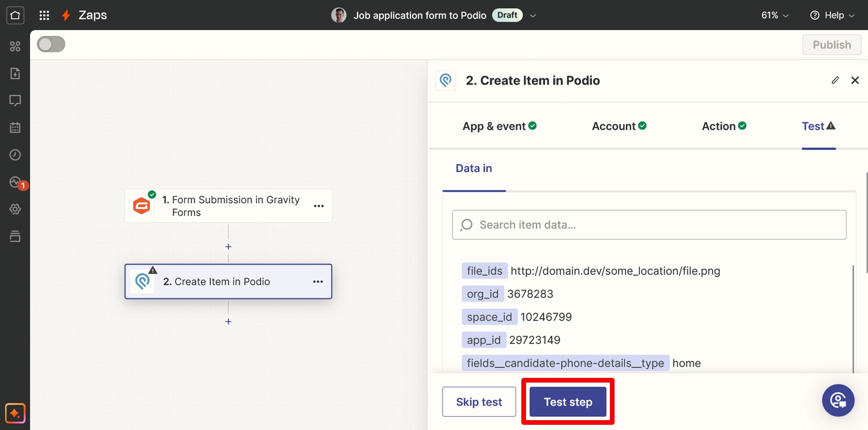This screenshot has width=868, height=430.
Task: Switch to the App & event tab
Action: [x=499, y=126]
